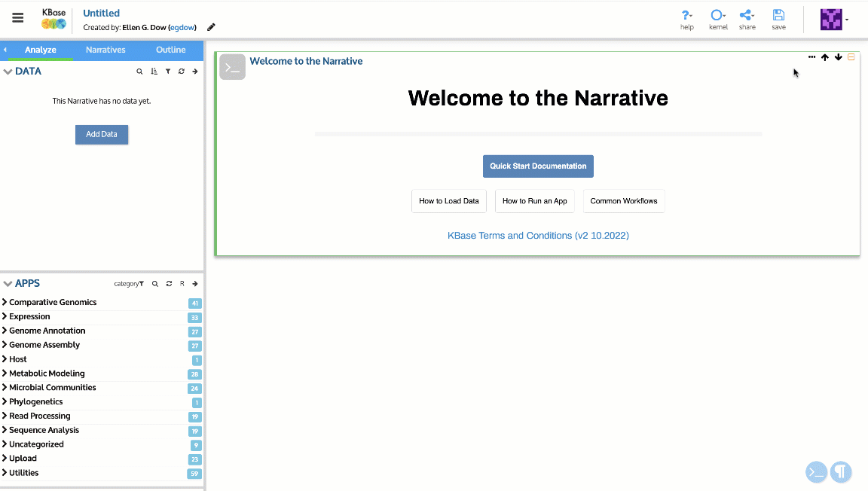Switch to the Analyze tab
The image size is (868, 491).
(x=41, y=50)
